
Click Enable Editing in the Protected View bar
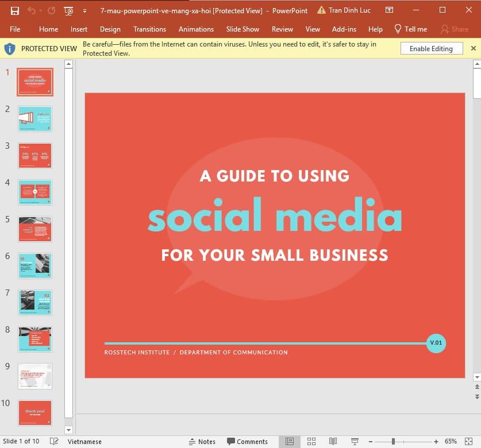432,48
